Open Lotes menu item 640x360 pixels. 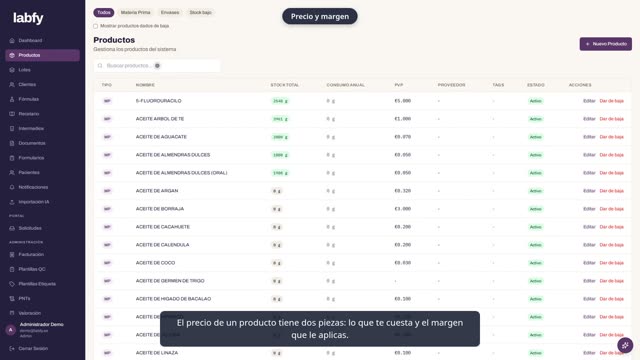coord(42,70)
